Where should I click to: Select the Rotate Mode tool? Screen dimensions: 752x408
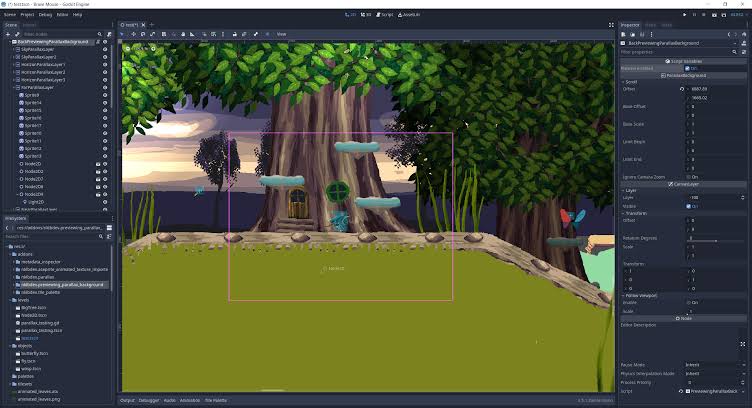point(143,34)
